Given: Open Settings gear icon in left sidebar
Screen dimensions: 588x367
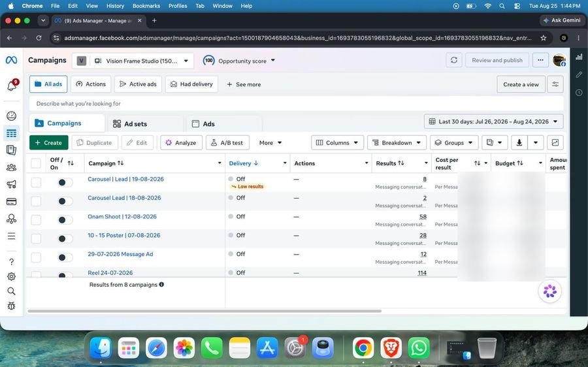Looking at the screenshot, I should point(11,277).
